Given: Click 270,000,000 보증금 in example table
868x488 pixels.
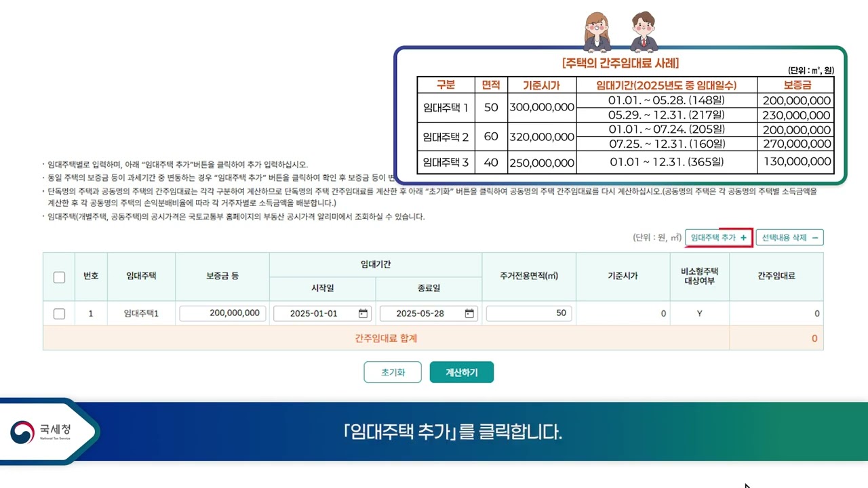Looking at the screenshot, I should (x=797, y=144).
